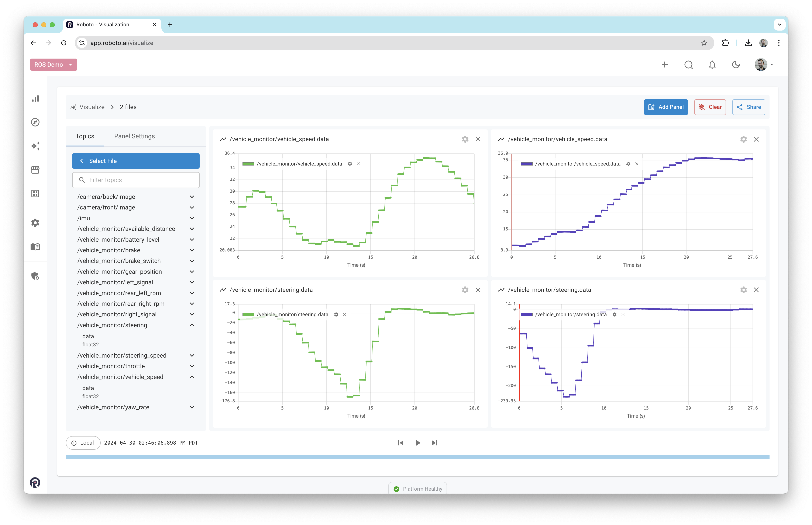This screenshot has width=812, height=525.
Task: Switch to Panel Settings tab
Action: point(134,136)
